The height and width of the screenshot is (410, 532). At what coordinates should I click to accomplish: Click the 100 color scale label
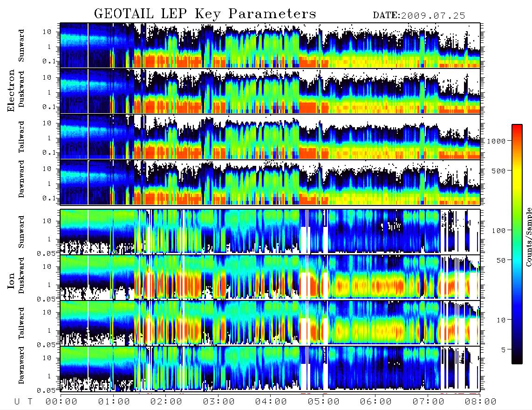coord(498,231)
